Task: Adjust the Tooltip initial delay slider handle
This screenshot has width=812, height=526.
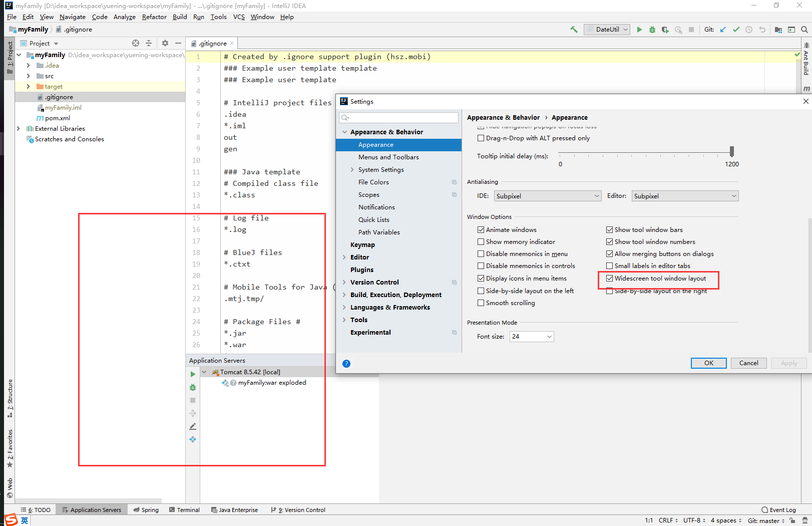Action: pyautogui.click(x=732, y=151)
